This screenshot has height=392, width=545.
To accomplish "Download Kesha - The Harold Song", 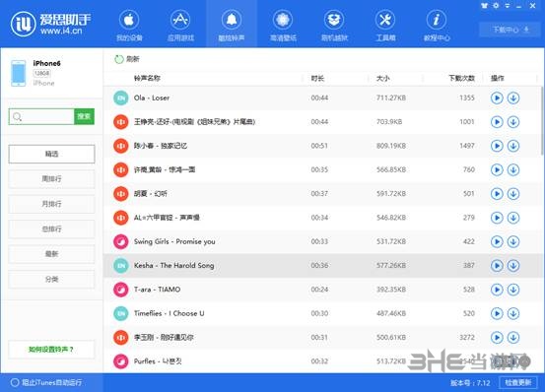I will pos(513,266).
